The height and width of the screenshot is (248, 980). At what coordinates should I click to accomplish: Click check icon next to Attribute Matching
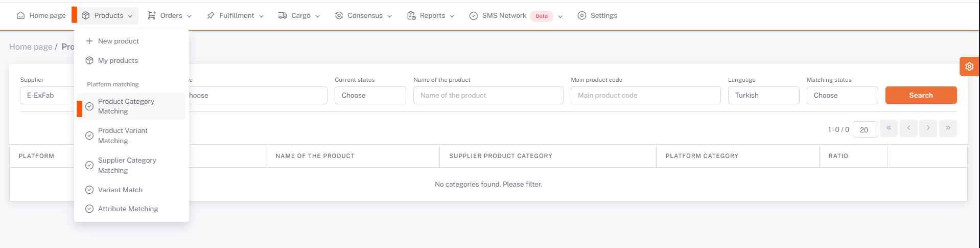click(89, 209)
